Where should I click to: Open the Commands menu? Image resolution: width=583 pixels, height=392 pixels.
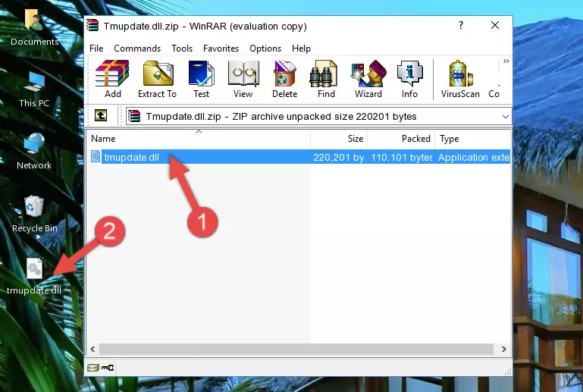coord(137,49)
